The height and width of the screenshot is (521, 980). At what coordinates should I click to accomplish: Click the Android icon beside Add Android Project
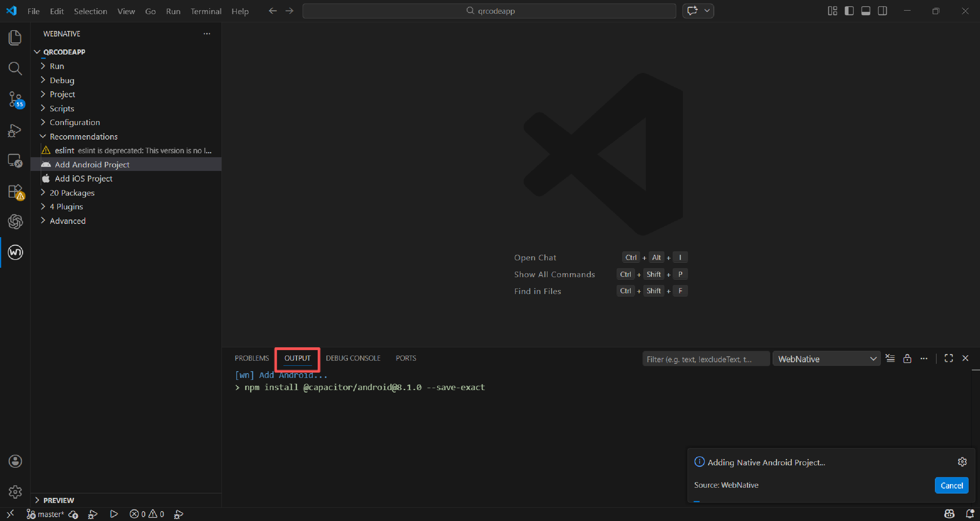[46, 165]
